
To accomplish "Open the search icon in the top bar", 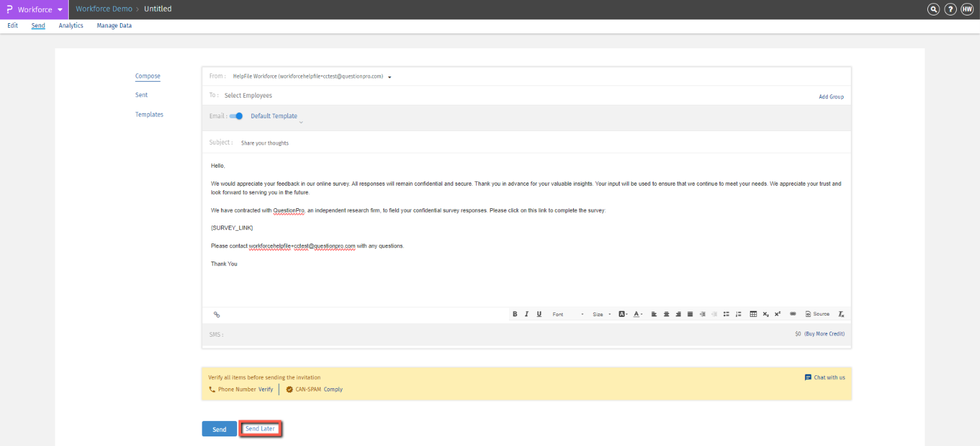I will [x=933, y=9].
